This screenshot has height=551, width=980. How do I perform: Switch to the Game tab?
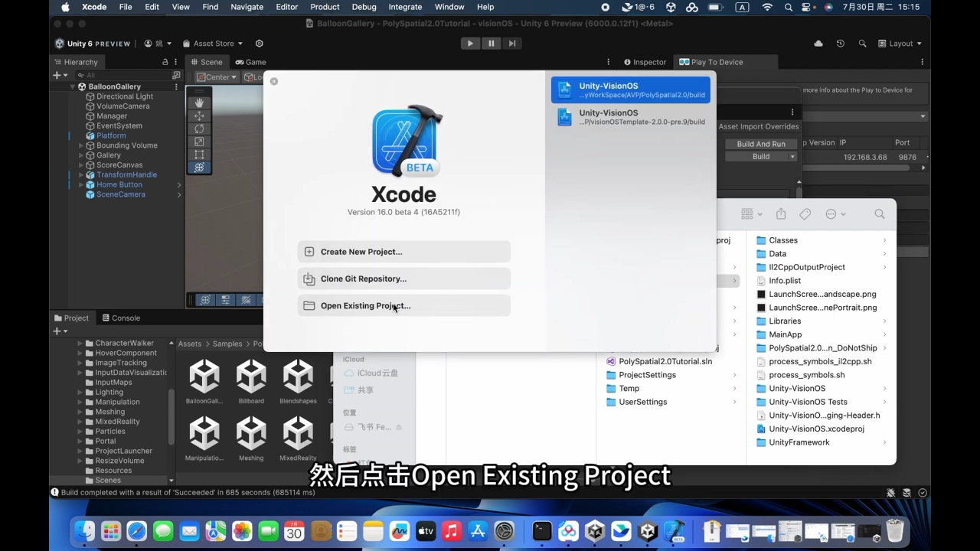[x=250, y=62]
